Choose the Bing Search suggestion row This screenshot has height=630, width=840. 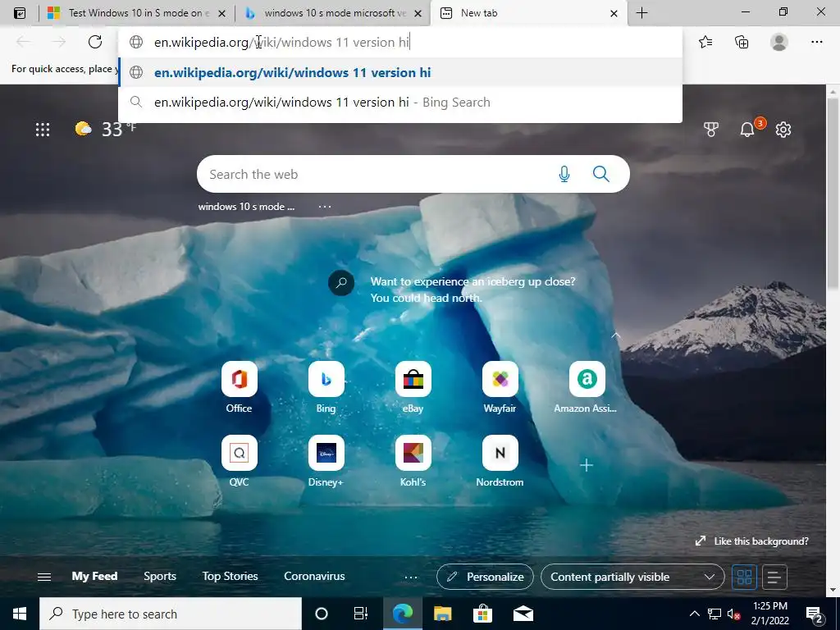(400, 103)
